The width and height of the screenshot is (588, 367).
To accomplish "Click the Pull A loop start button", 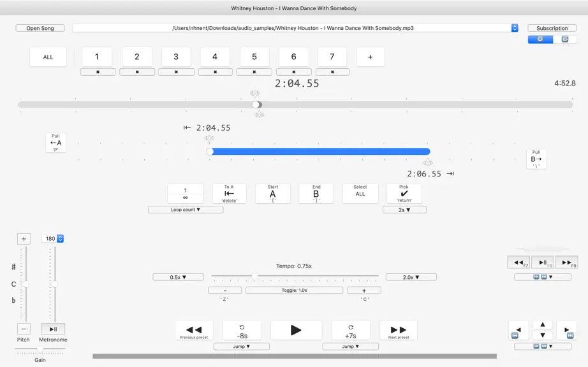I will pyautogui.click(x=56, y=143).
